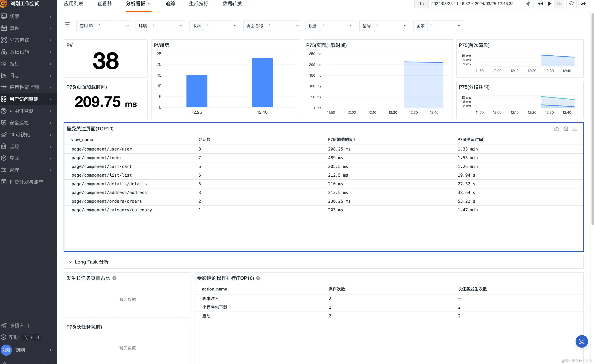Click the play time playback button
594x364 pixels.
550,4
